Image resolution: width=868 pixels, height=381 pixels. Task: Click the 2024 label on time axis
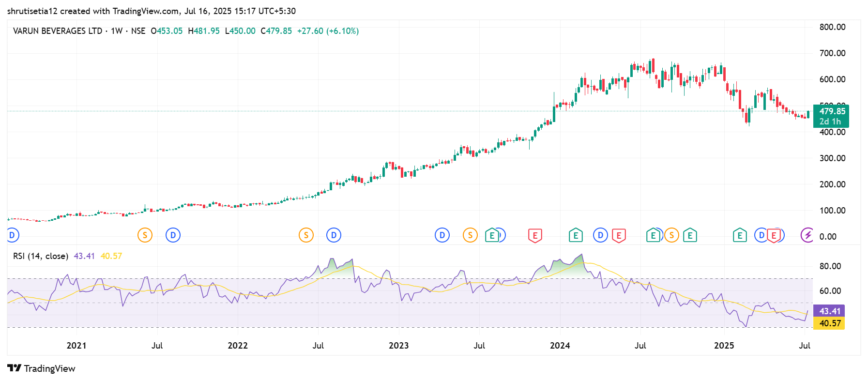[x=560, y=346]
